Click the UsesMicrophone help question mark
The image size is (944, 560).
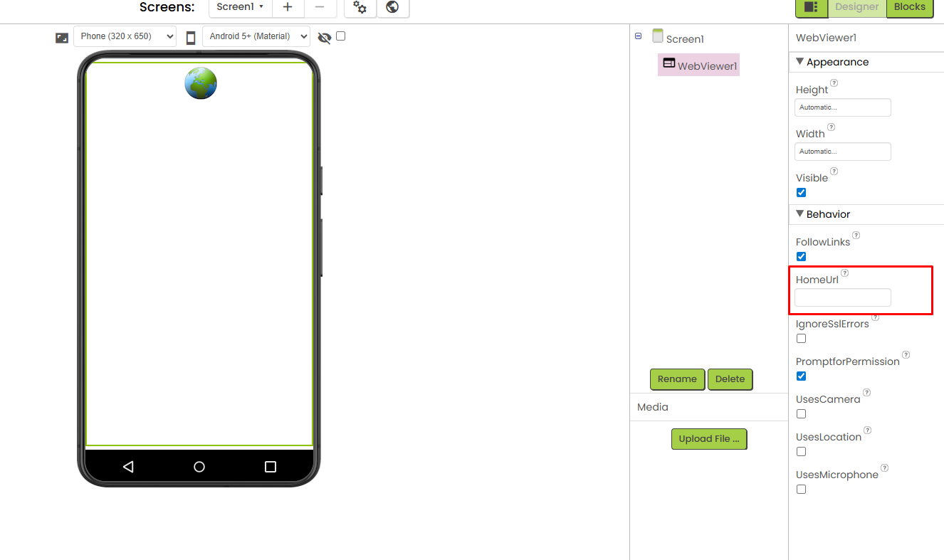[x=885, y=468]
